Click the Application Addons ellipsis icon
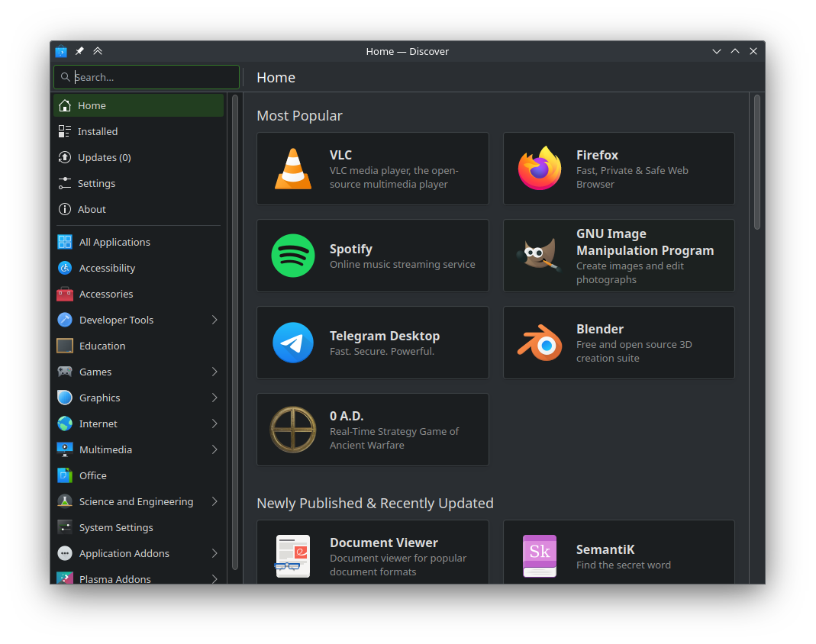 click(x=65, y=553)
